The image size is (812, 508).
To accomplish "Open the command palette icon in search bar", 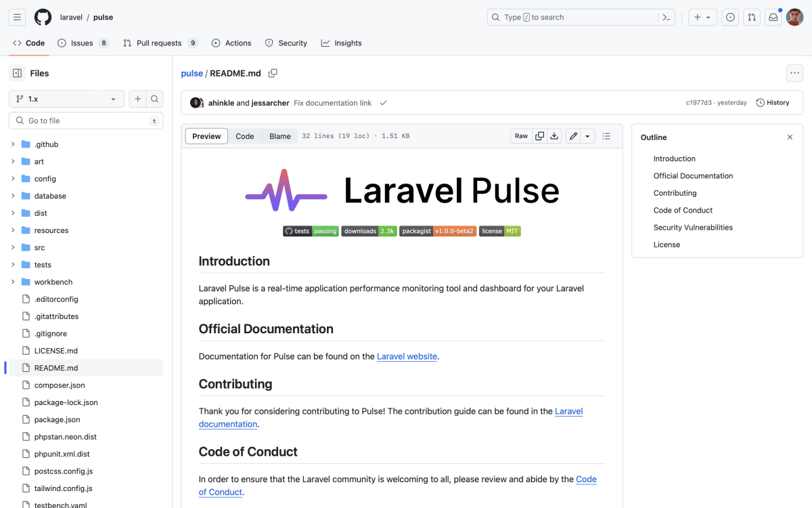I will 667,18.
